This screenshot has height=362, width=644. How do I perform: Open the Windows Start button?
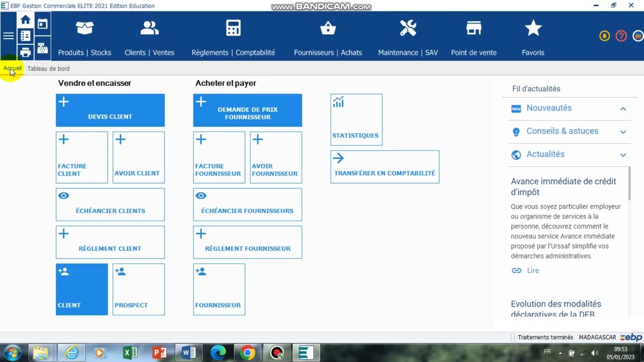pyautogui.click(x=12, y=353)
